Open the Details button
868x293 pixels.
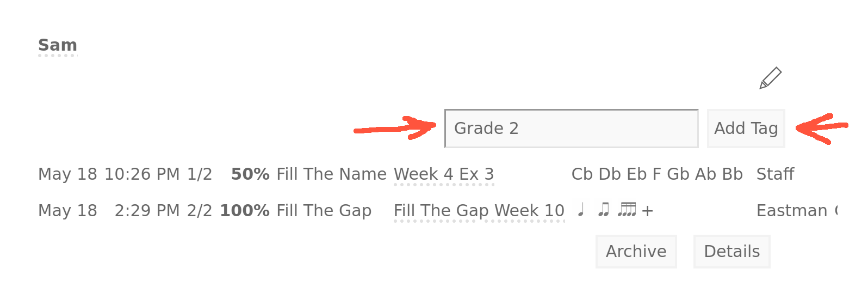pos(731,252)
